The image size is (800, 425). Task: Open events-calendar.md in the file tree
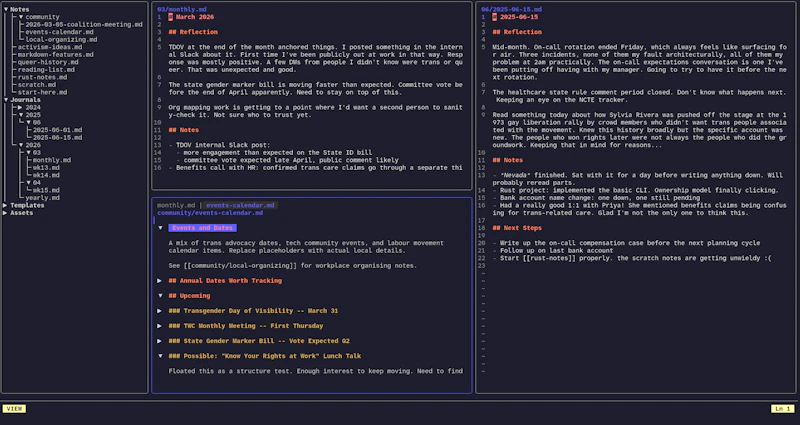[x=60, y=32]
